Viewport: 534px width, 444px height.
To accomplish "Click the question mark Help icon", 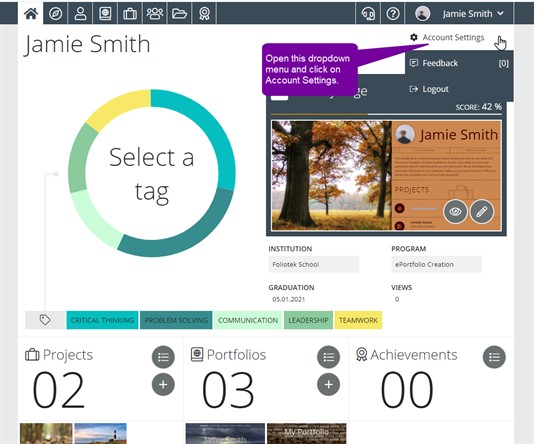I will 393,14.
